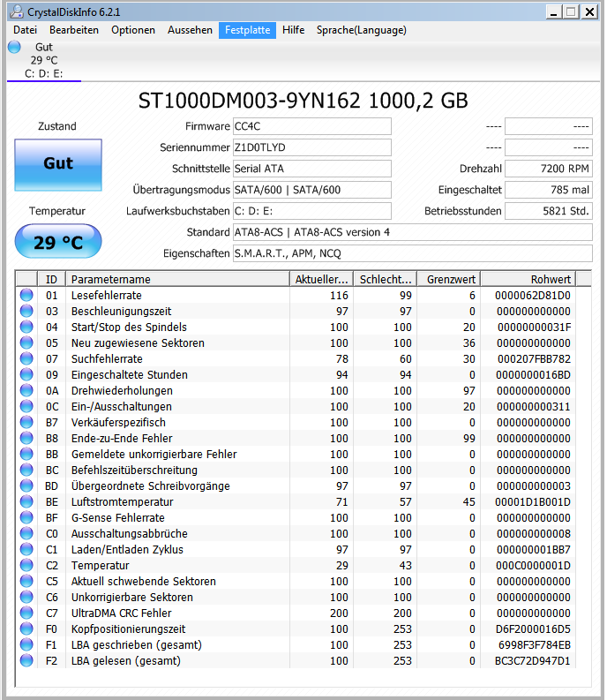This screenshot has width=607, height=700.
Task: Click the status orb for Laden/Entladen Zyklus
Action: (x=26, y=550)
